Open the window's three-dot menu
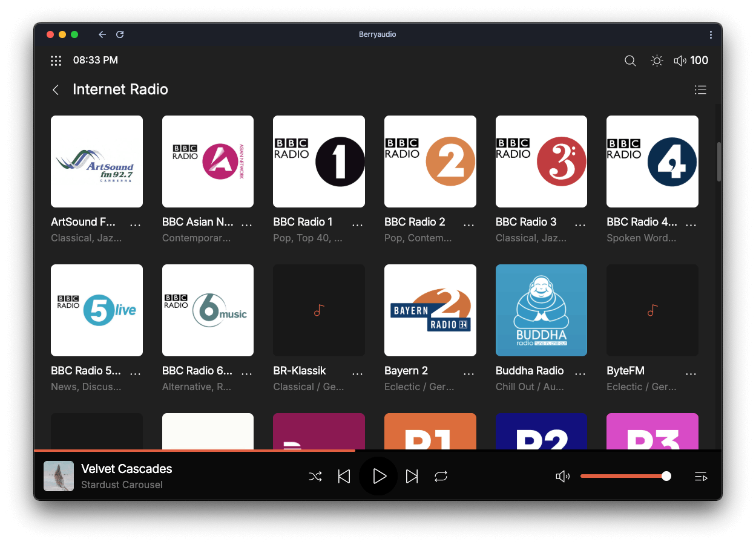Viewport: 756px width, 545px height. pos(711,34)
